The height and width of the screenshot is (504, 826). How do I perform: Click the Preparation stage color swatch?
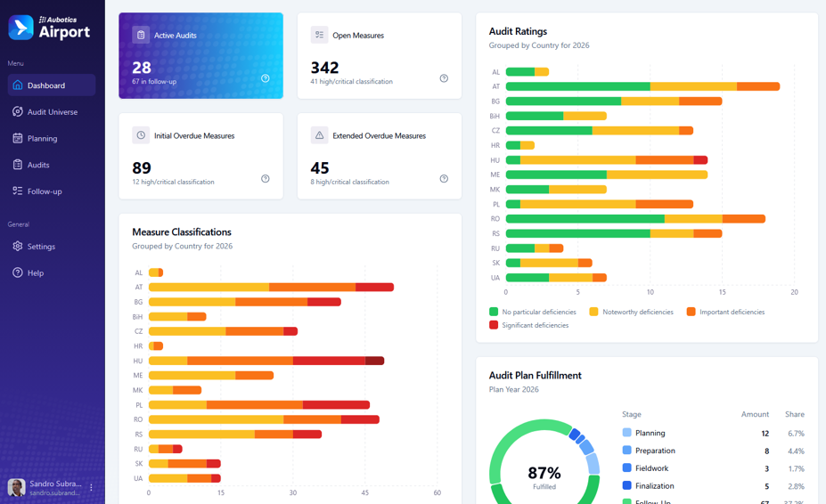click(627, 451)
